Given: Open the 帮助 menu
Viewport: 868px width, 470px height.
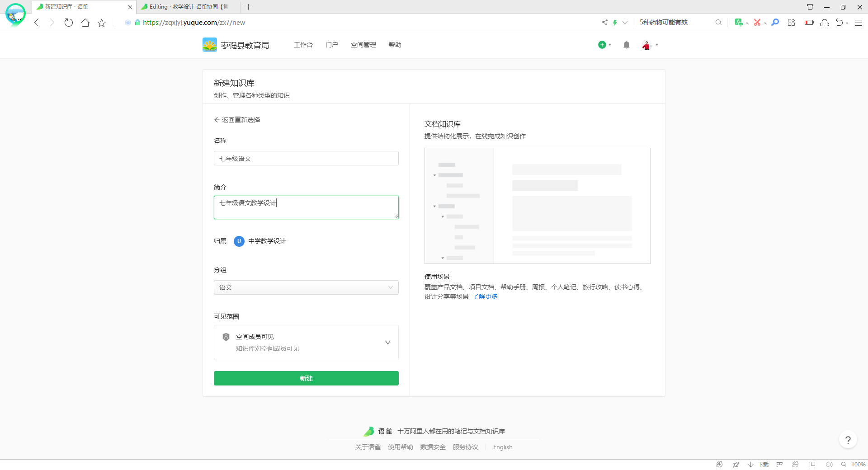Looking at the screenshot, I should coord(395,45).
